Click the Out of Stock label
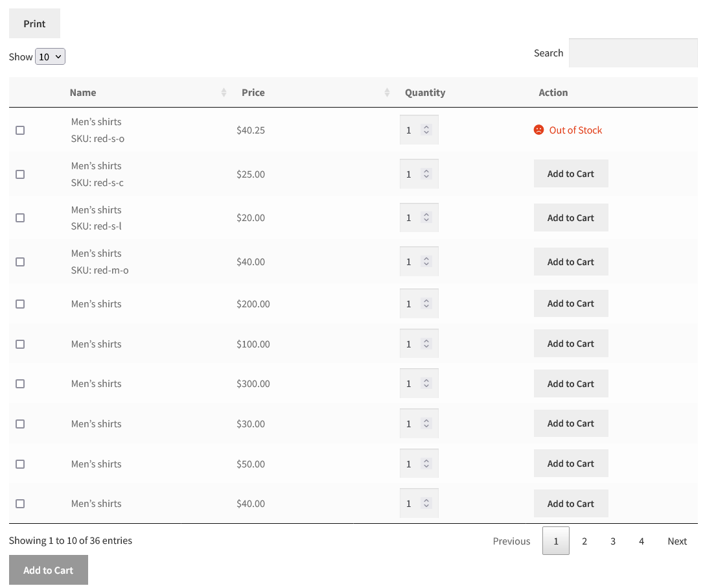Image resolution: width=705 pixels, height=588 pixels. 575,130
